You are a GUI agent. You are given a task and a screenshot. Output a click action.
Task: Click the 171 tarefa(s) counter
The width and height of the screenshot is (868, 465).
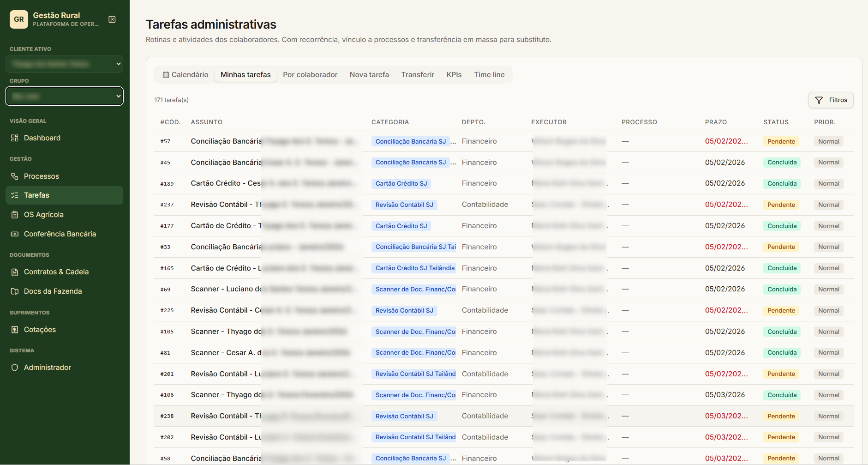172,100
